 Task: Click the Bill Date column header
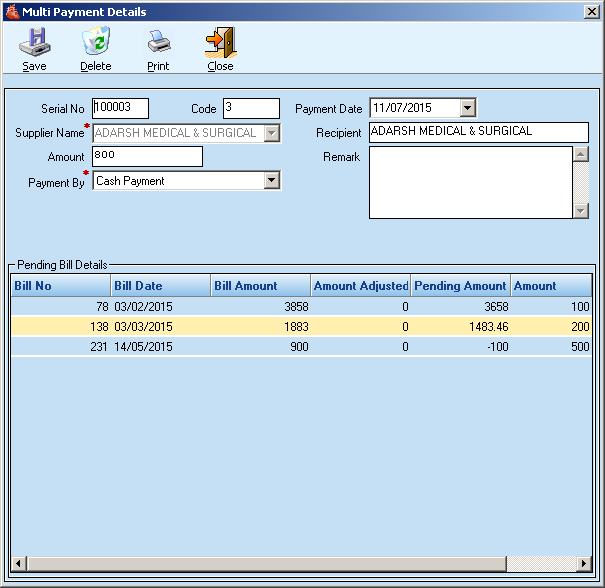[x=160, y=286]
